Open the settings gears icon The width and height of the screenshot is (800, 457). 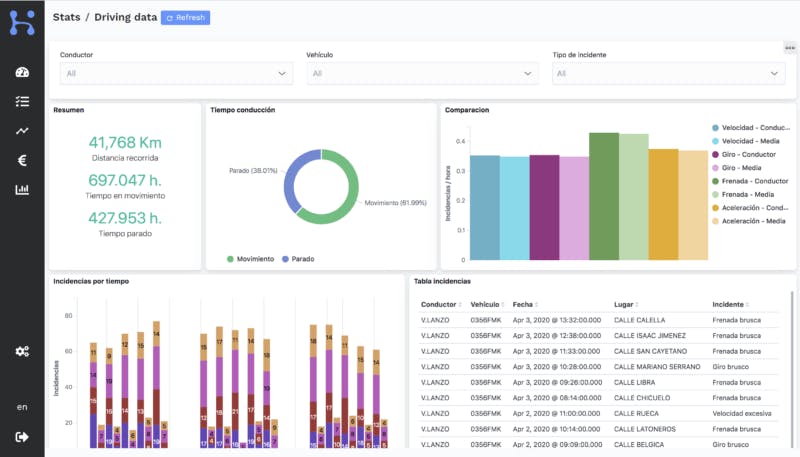(22, 351)
